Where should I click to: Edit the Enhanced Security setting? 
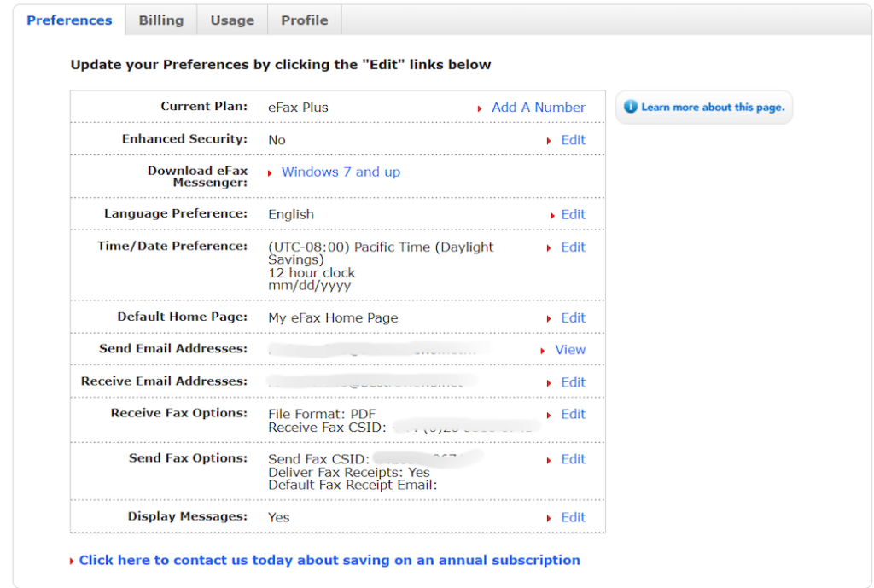(573, 140)
